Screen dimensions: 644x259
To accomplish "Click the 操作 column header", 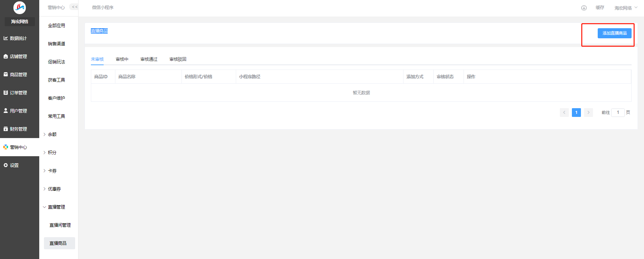I will (x=547, y=77).
